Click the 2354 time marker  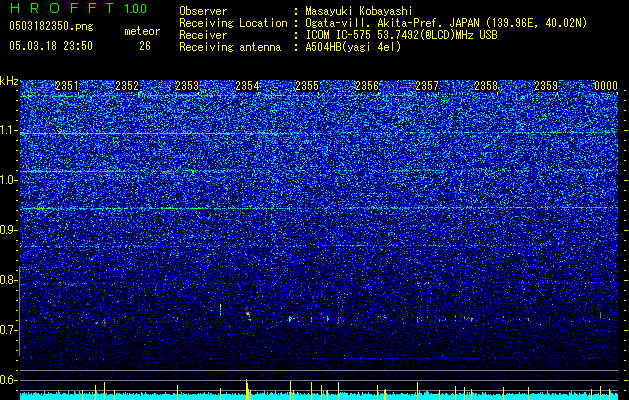coord(247,86)
